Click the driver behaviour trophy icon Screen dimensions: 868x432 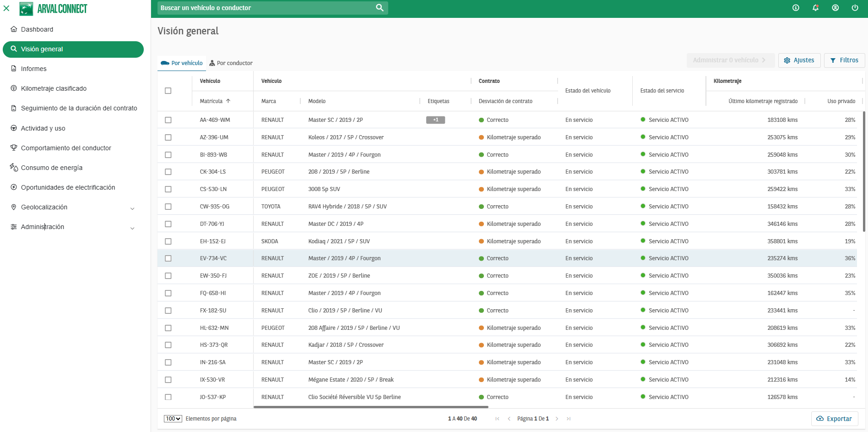coord(14,148)
